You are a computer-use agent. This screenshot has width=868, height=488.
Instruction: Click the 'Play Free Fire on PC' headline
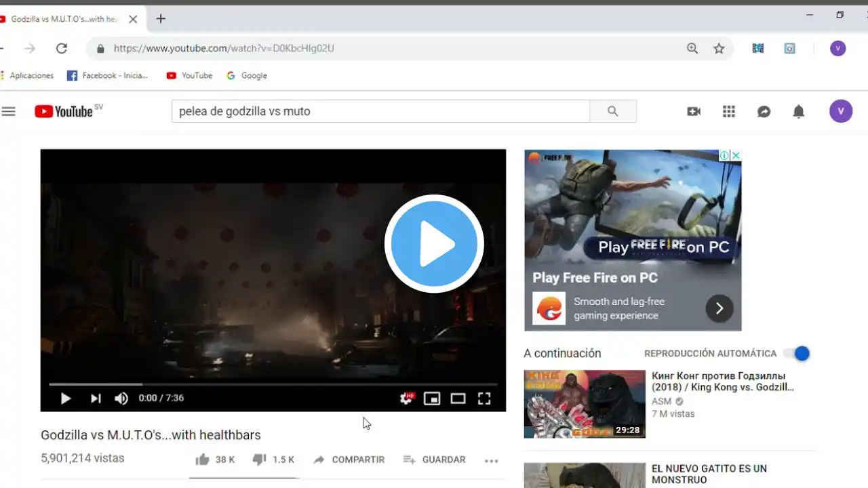[595, 278]
